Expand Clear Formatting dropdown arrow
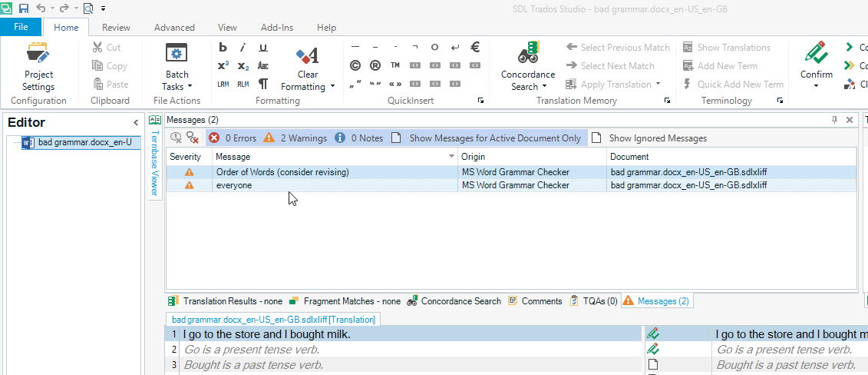 click(333, 86)
